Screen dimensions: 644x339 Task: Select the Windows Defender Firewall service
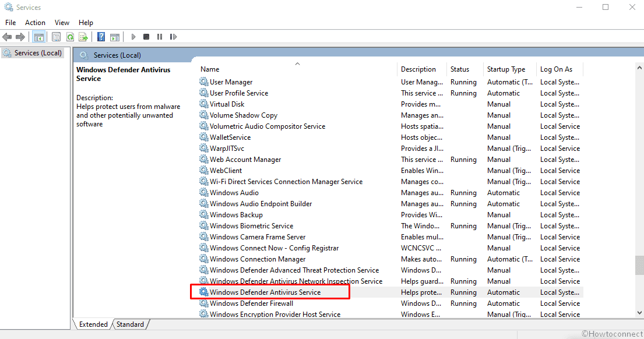point(251,303)
